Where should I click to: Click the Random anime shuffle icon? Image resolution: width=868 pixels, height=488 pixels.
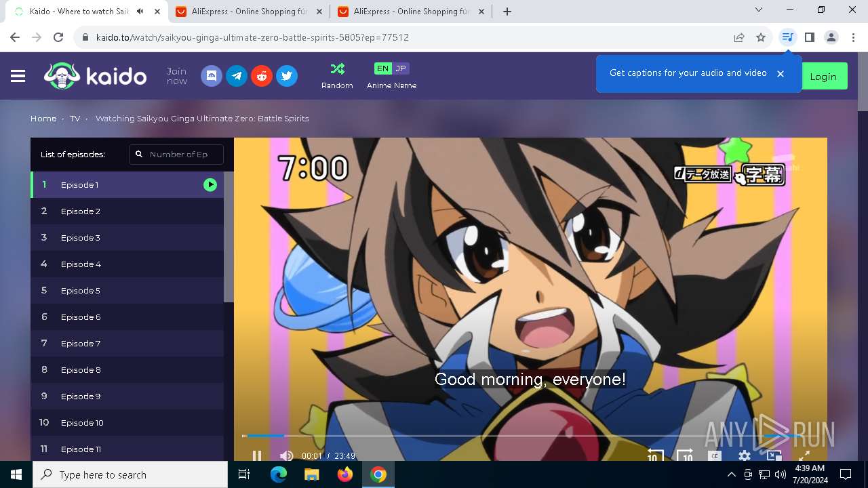coord(337,69)
